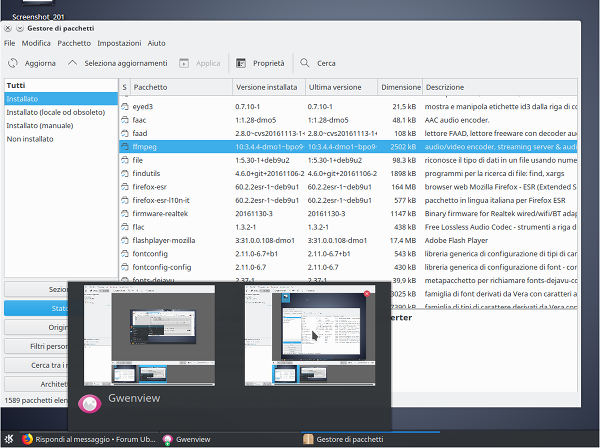Sort by Descrizione column header

(x=500, y=87)
